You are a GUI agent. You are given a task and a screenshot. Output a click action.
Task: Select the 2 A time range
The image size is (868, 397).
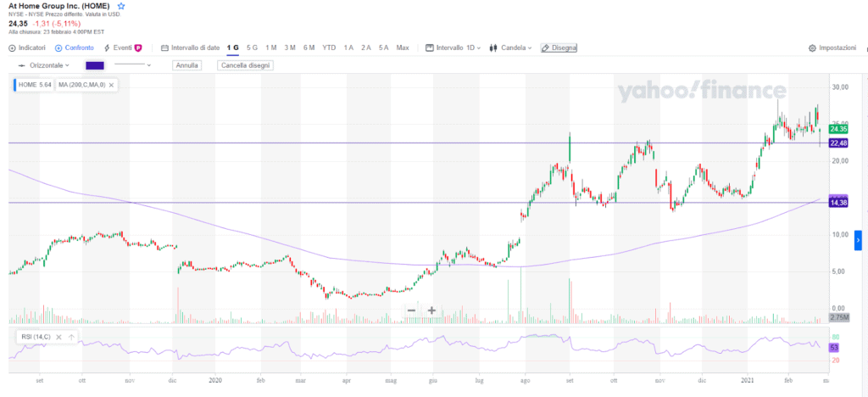[366, 48]
